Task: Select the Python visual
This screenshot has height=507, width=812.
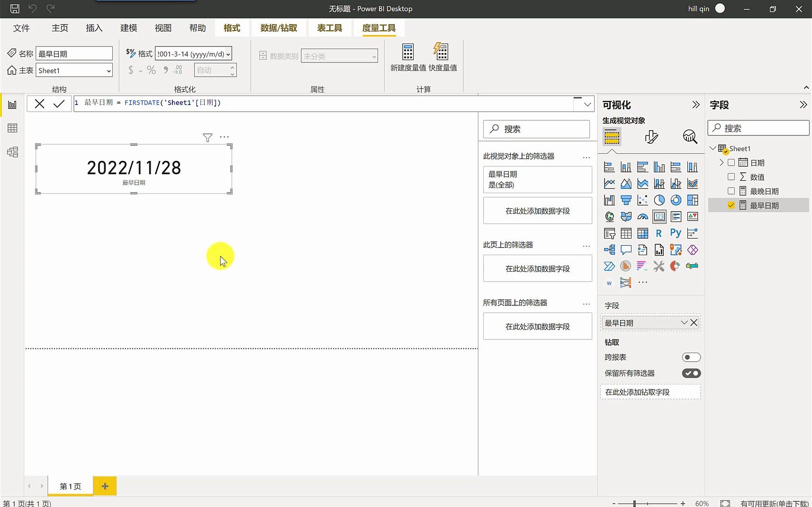Action: pyautogui.click(x=676, y=233)
